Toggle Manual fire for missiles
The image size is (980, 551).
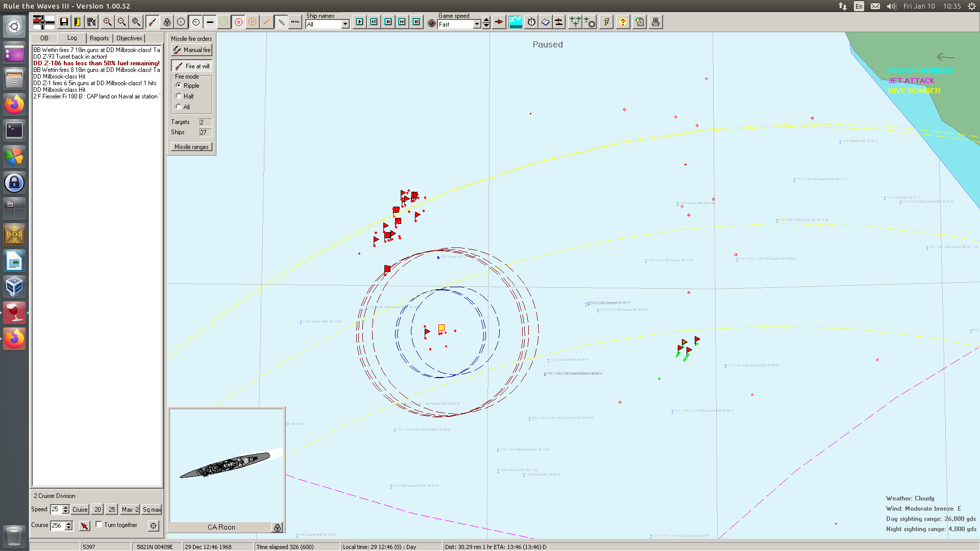pyautogui.click(x=191, y=50)
